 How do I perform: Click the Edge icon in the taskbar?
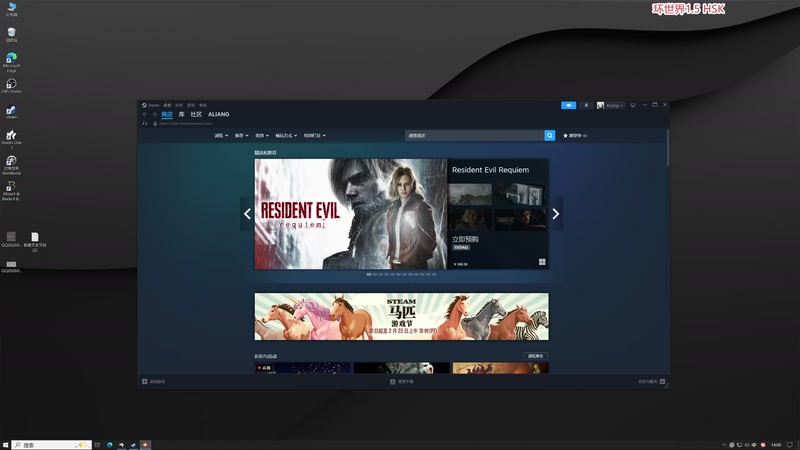click(110, 445)
